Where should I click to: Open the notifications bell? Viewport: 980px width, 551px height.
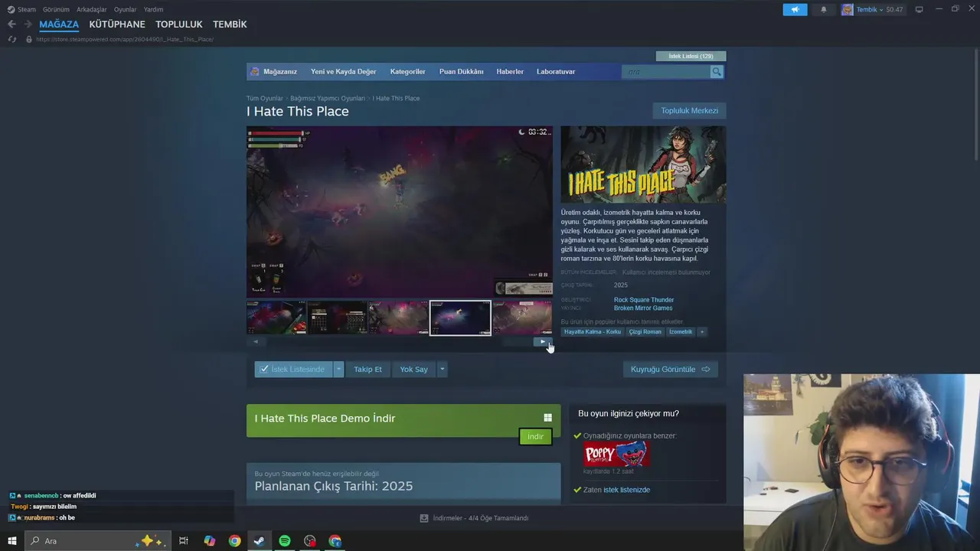pos(824,9)
